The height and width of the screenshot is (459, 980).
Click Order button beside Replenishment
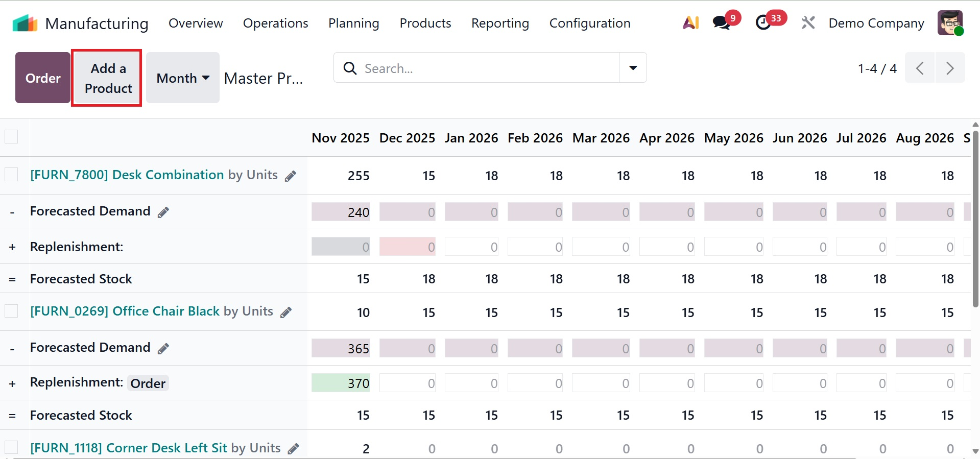point(148,383)
